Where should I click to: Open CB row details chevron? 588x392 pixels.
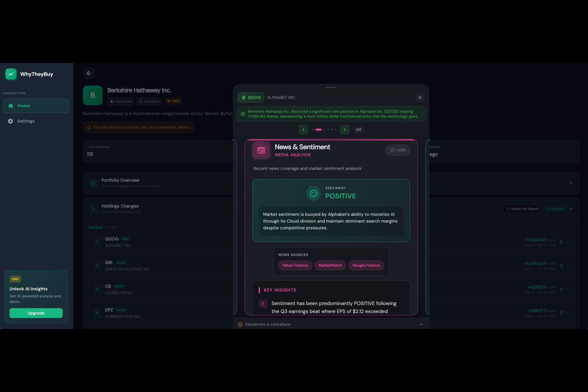pos(568,289)
